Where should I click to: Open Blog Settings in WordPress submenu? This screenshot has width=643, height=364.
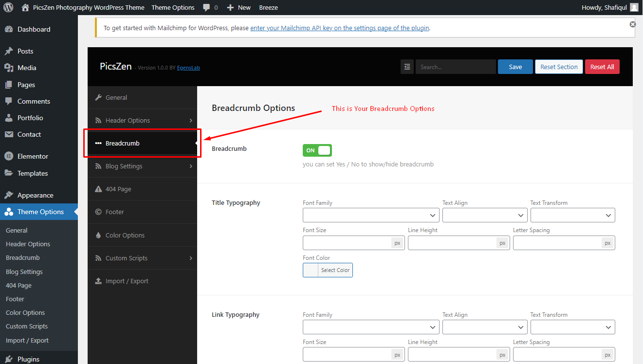coord(24,272)
